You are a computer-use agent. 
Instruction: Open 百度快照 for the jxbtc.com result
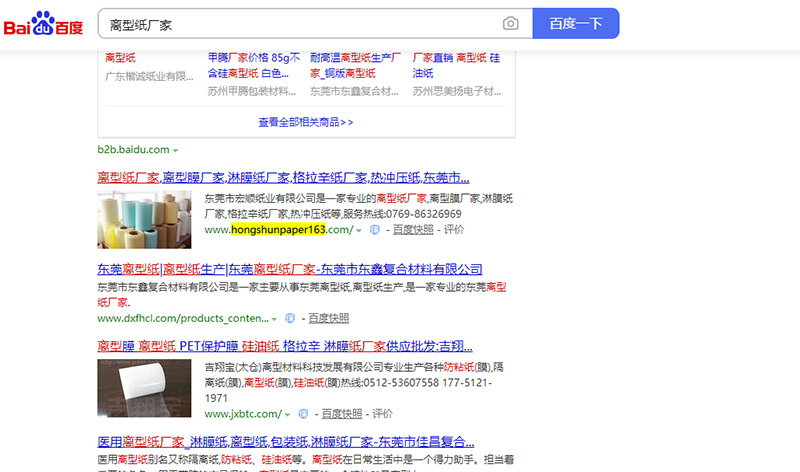[342, 414]
